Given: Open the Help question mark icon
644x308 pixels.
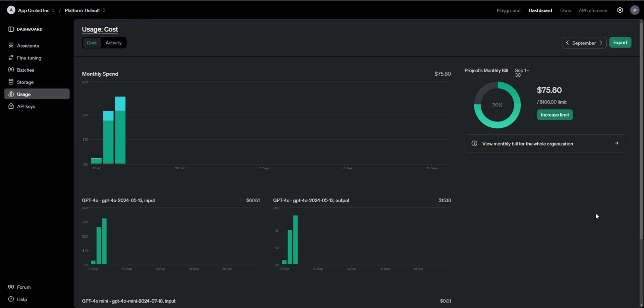Looking at the screenshot, I should [x=11, y=299].
